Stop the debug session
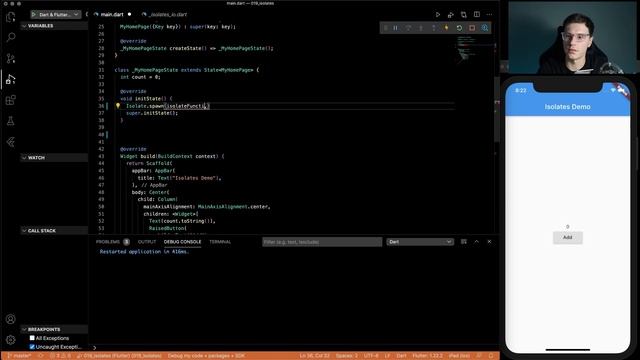640x360 pixels. point(472,28)
